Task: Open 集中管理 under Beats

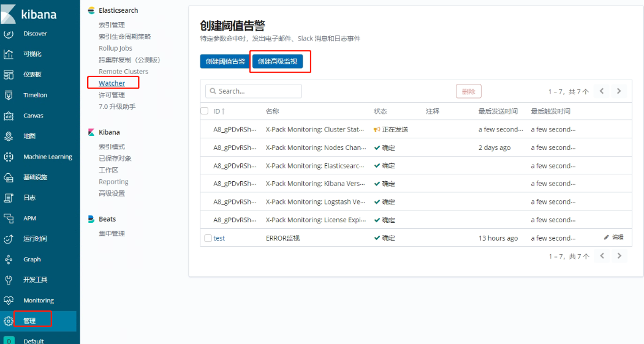Action: click(112, 234)
